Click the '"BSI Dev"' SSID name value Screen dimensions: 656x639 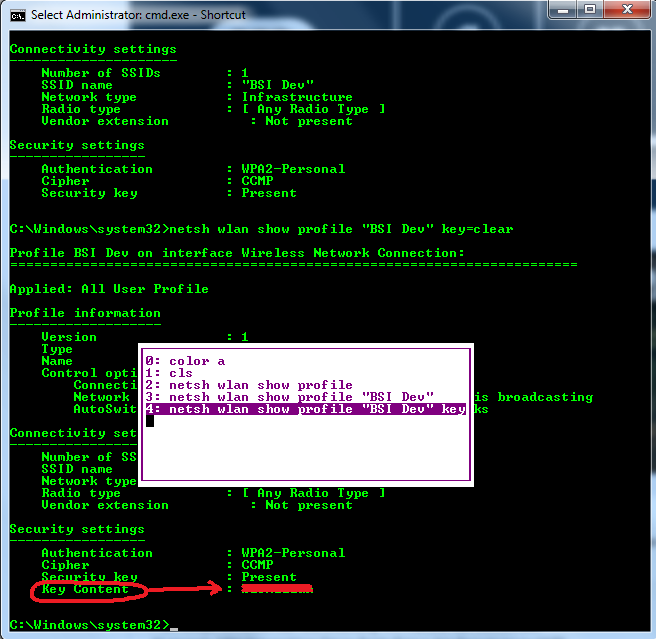(278, 85)
